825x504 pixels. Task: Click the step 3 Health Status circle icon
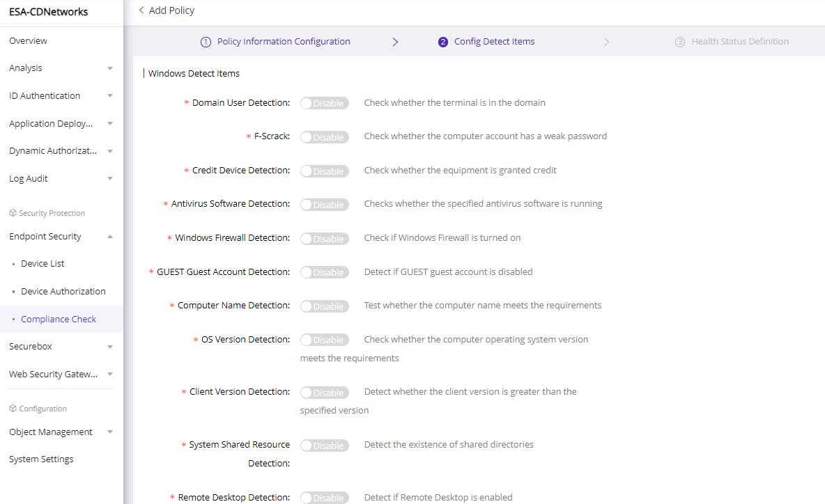[x=680, y=42]
